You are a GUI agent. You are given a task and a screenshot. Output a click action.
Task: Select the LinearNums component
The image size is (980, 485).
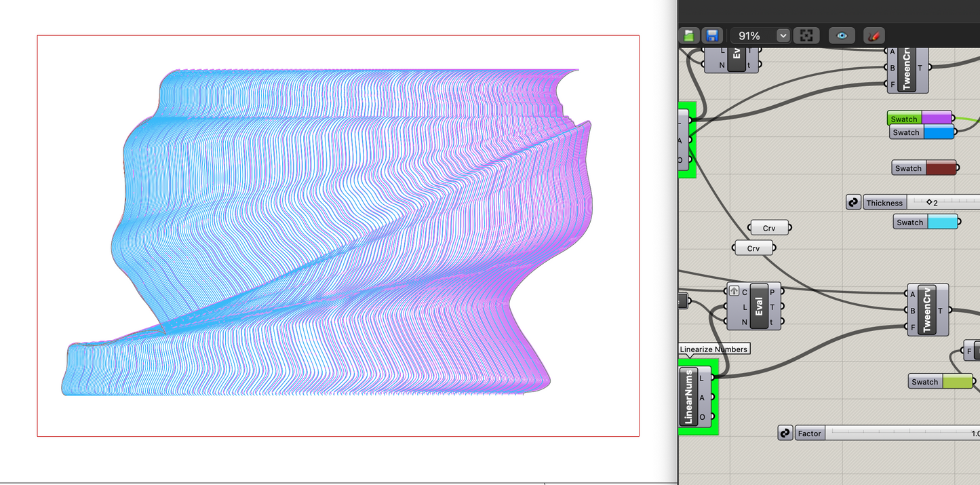688,397
